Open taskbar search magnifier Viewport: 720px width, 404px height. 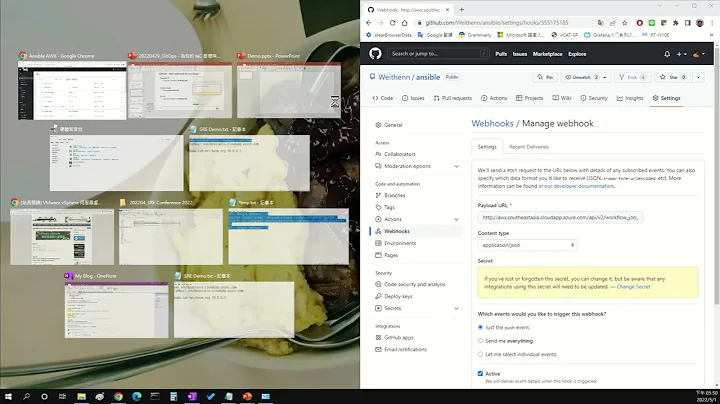27,396
